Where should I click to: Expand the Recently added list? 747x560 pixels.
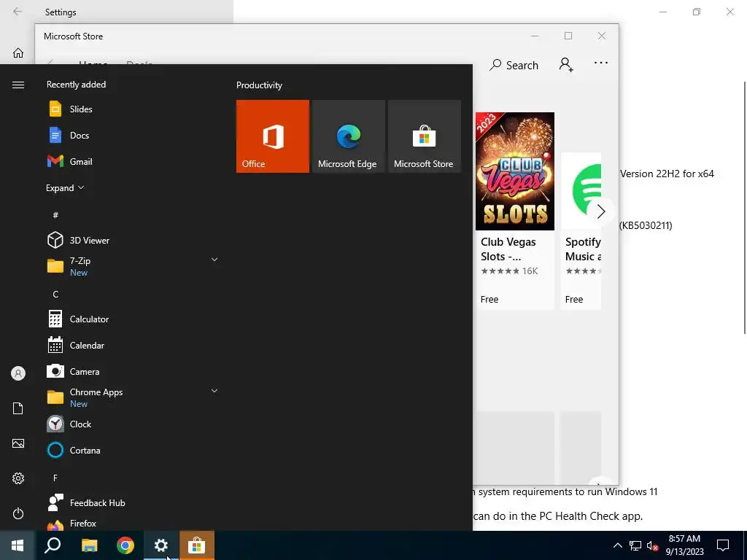tap(65, 187)
